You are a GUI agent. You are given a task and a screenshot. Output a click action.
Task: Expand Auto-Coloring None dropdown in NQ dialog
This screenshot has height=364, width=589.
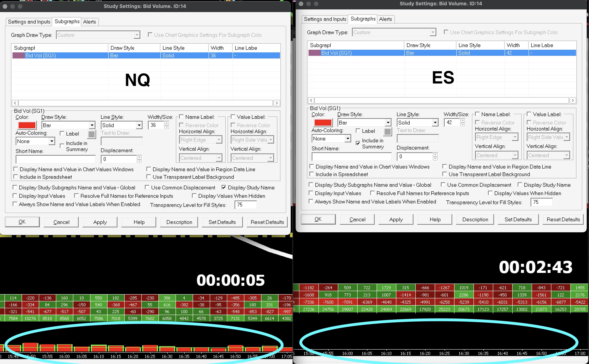[x=51, y=141]
